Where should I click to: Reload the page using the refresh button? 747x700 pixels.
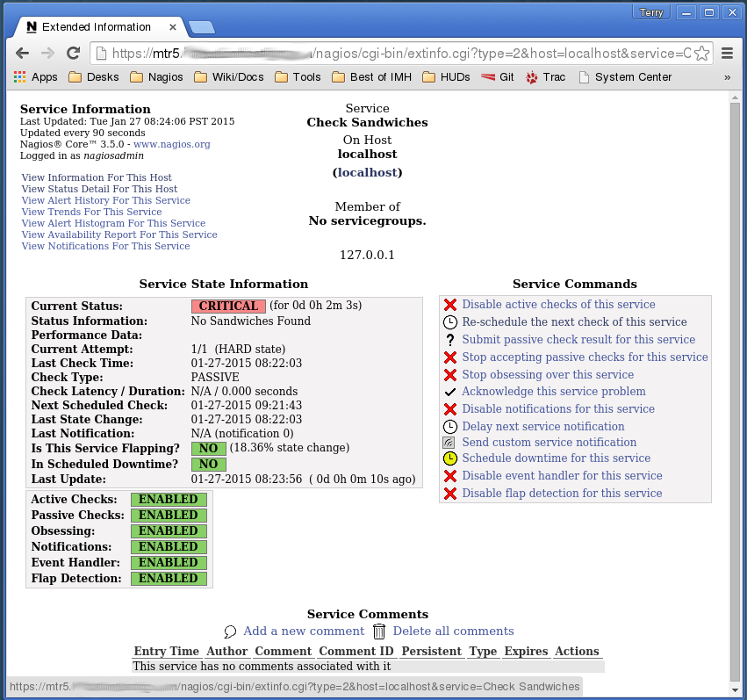[x=74, y=54]
